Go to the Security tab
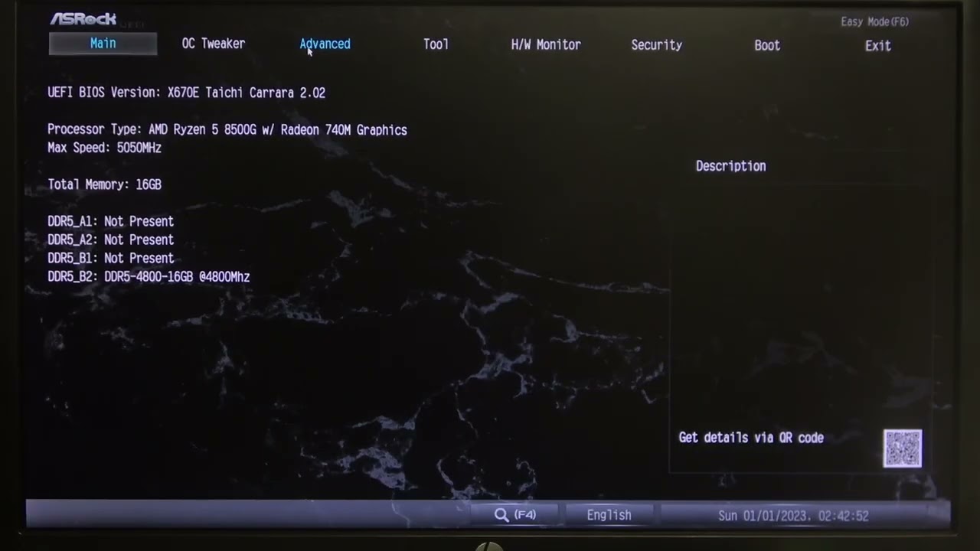This screenshot has width=980, height=551. [656, 44]
